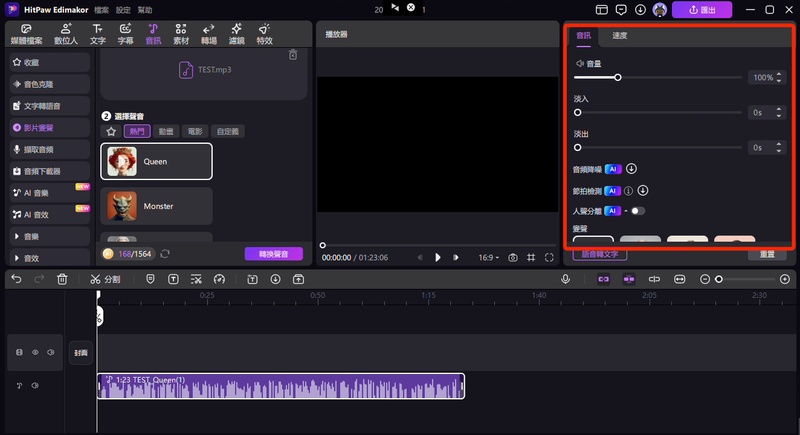This screenshot has height=435, width=800.
Task: Click the 封面 cover button on timeline
Action: click(x=81, y=353)
